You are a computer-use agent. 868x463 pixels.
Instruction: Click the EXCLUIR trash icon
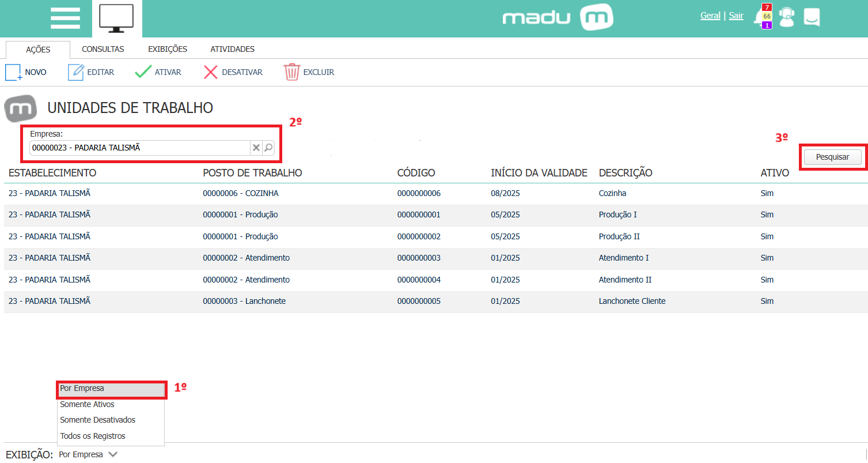click(x=292, y=72)
